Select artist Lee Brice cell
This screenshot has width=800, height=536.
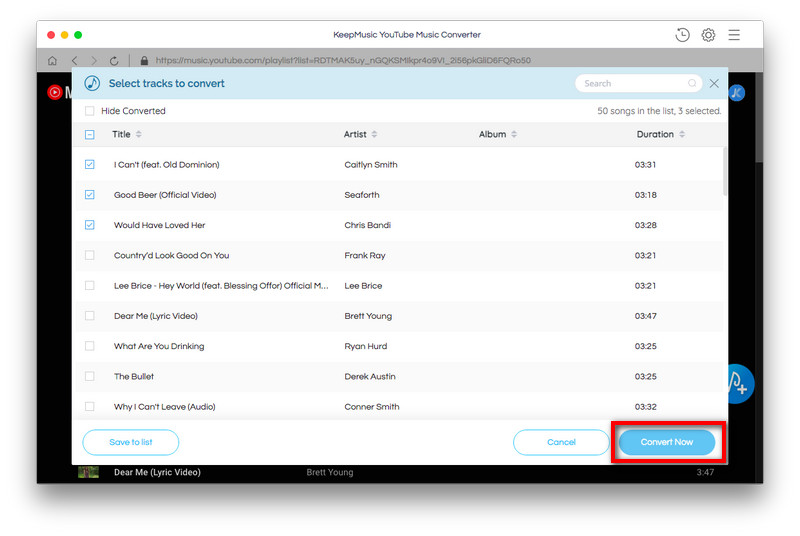click(363, 286)
